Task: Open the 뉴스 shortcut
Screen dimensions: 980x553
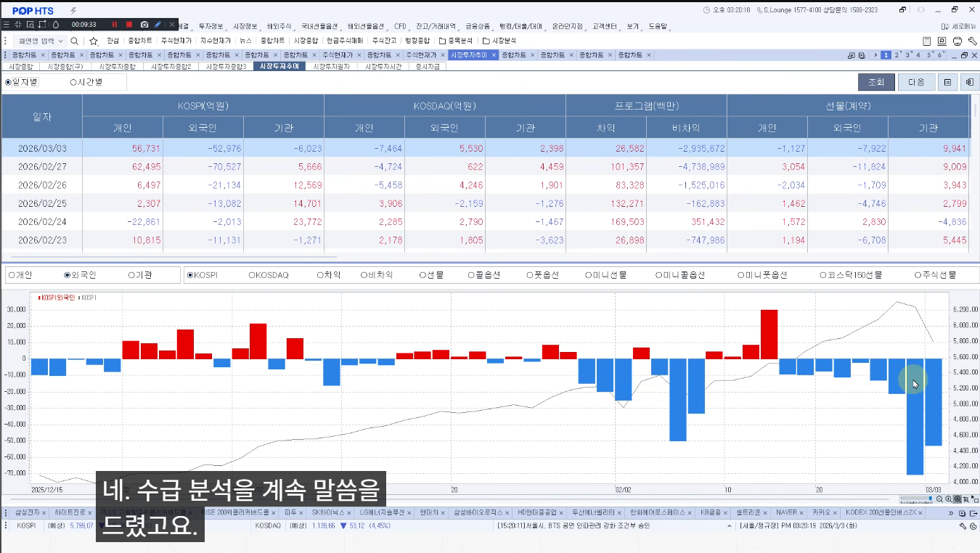Action: coord(245,41)
